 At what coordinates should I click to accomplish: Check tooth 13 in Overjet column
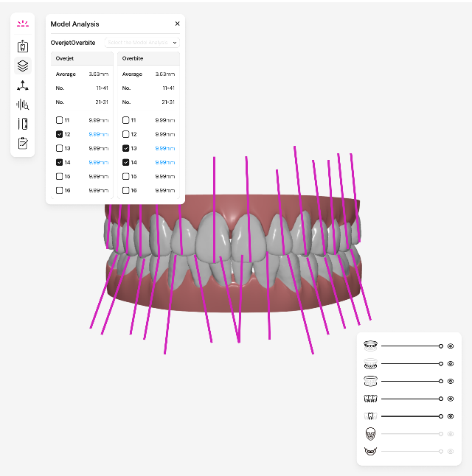click(x=59, y=148)
